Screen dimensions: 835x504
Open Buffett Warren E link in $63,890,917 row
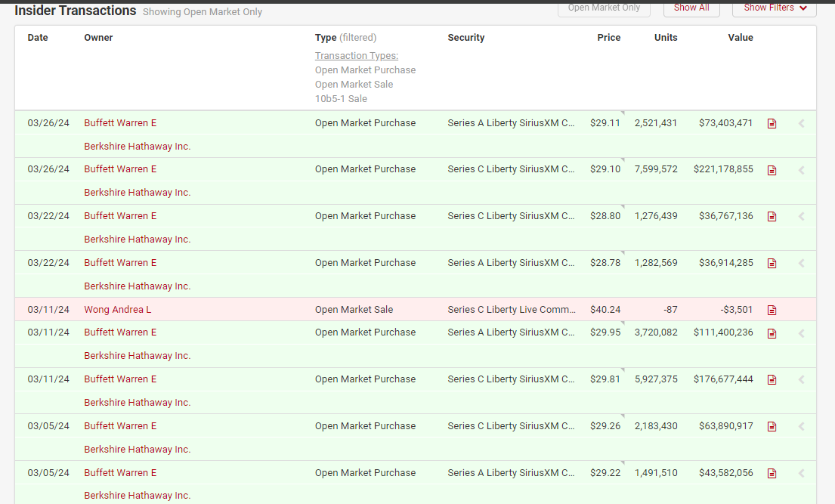click(120, 425)
